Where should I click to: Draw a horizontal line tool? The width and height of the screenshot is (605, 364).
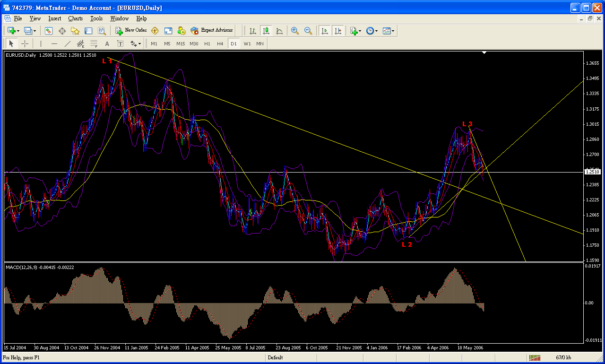[54, 43]
